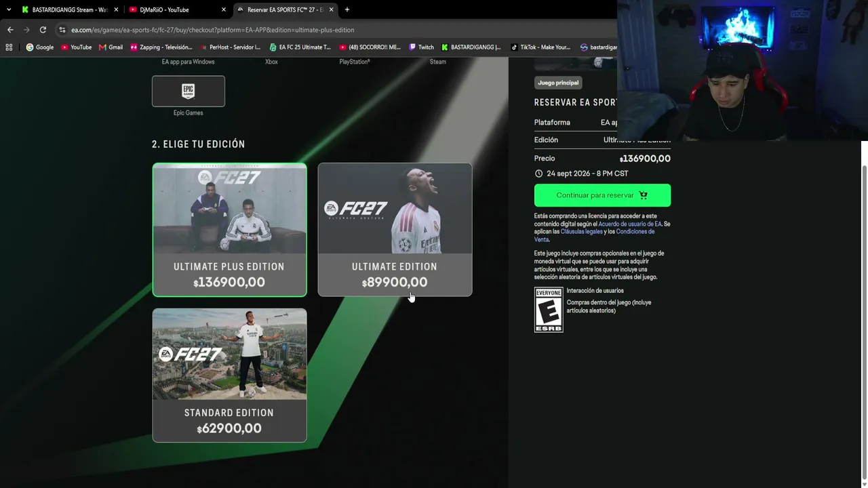
Task: Expand the tab search dropdown arrow
Action: (9, 9)
